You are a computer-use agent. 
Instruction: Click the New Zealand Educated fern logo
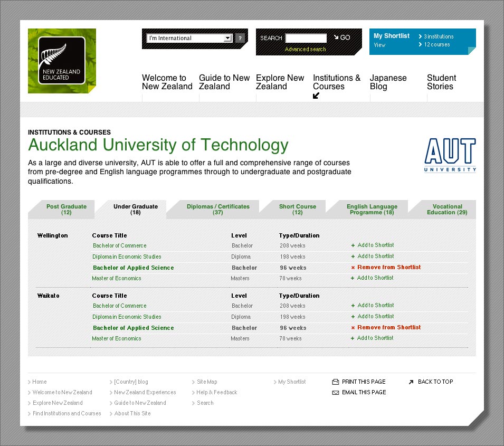62,61
